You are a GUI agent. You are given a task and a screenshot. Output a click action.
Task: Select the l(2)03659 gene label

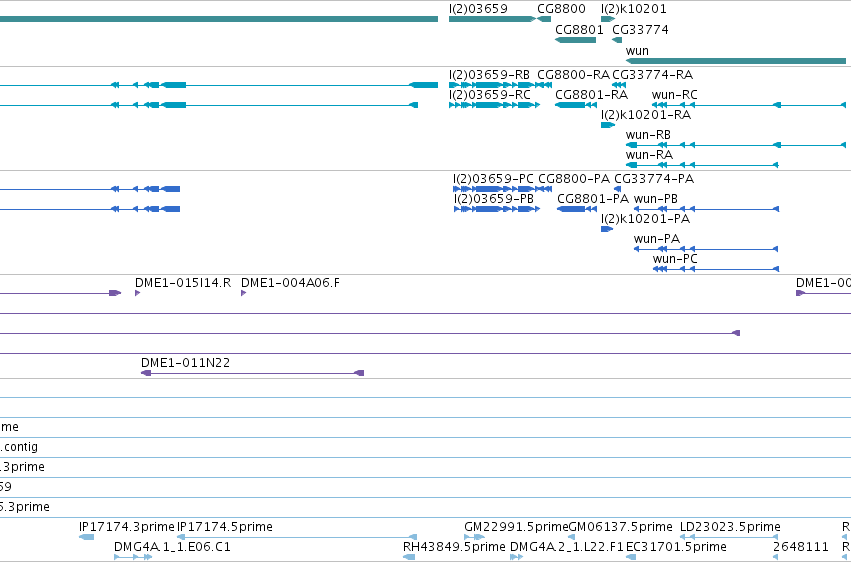[478, 9]
